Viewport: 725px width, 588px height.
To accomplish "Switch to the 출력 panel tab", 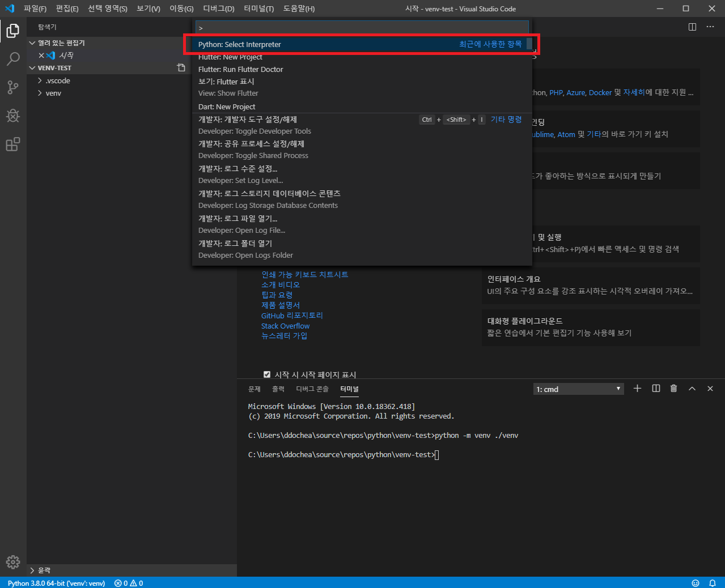I will [278, 389].
